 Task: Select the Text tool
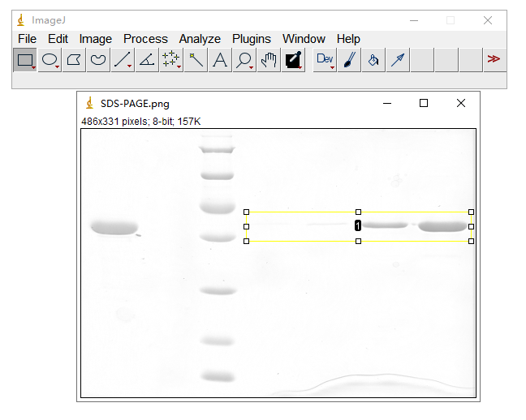coord(220,59)
